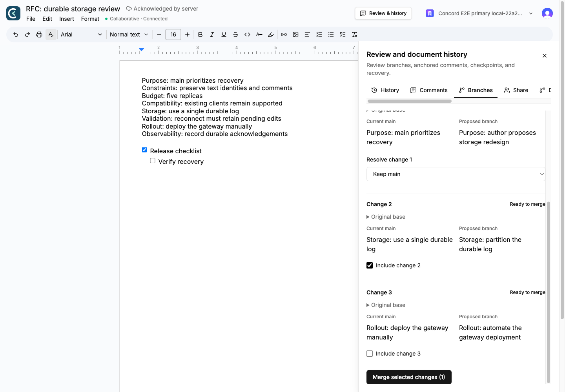565x392 pixels.
Task: Check the Verify recovery item
Action: pos(153,161)
